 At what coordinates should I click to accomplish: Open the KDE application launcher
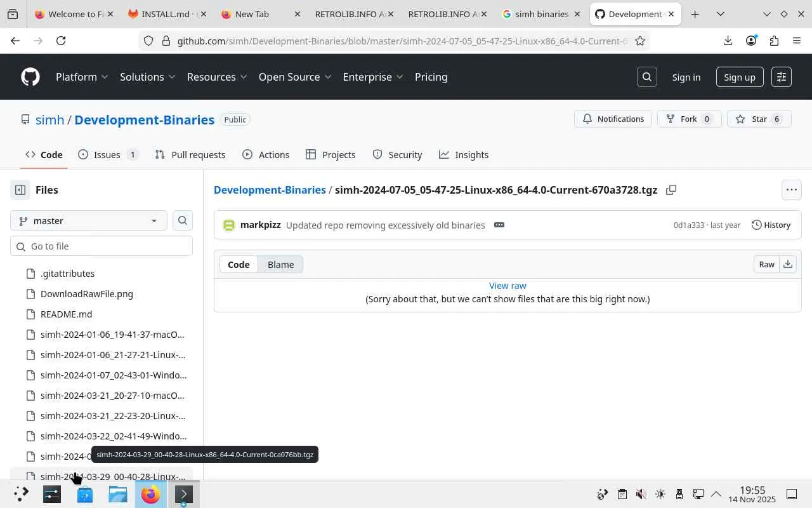tap(21, 494)
